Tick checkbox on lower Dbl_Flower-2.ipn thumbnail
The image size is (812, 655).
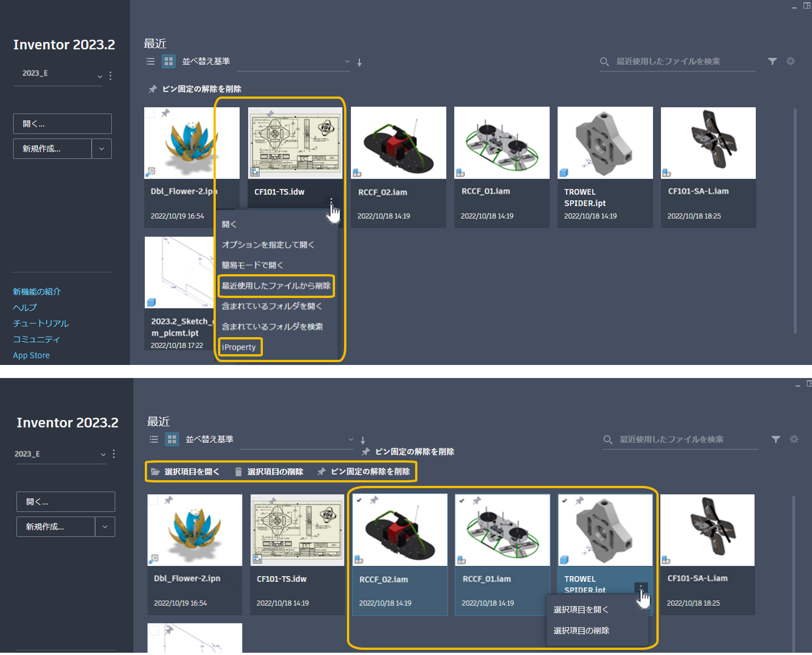pyautogui.click(x=153, y=500)
